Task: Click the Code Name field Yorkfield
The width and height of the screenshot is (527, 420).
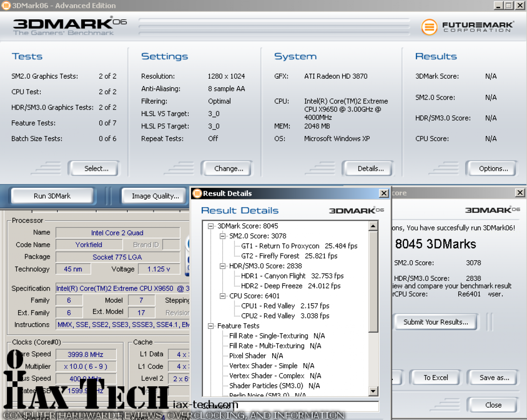Action: [x=89, y=245]
